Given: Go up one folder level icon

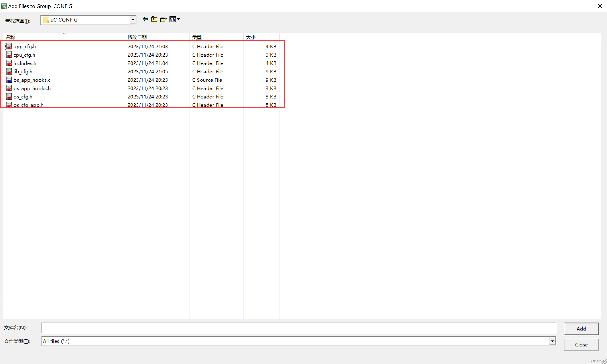Looking at the screenshot, I should [154, 19].
